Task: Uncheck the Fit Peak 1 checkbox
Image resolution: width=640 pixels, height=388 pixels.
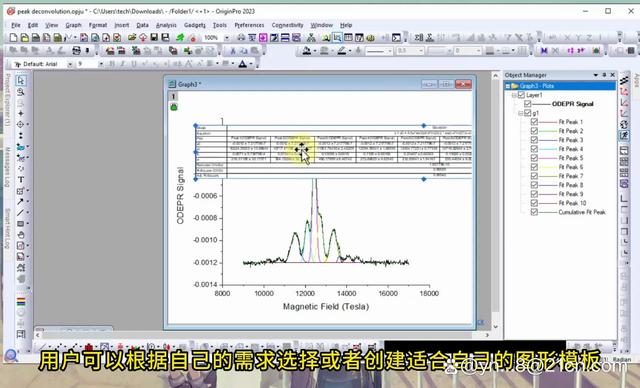Action: pos(534,122)
